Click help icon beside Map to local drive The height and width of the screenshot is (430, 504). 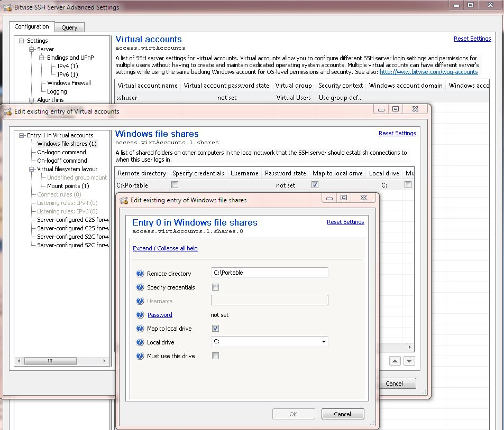point(140,329)
